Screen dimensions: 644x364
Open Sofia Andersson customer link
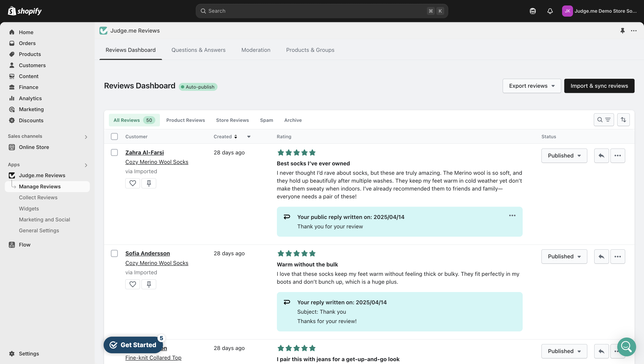click(147, 254)
